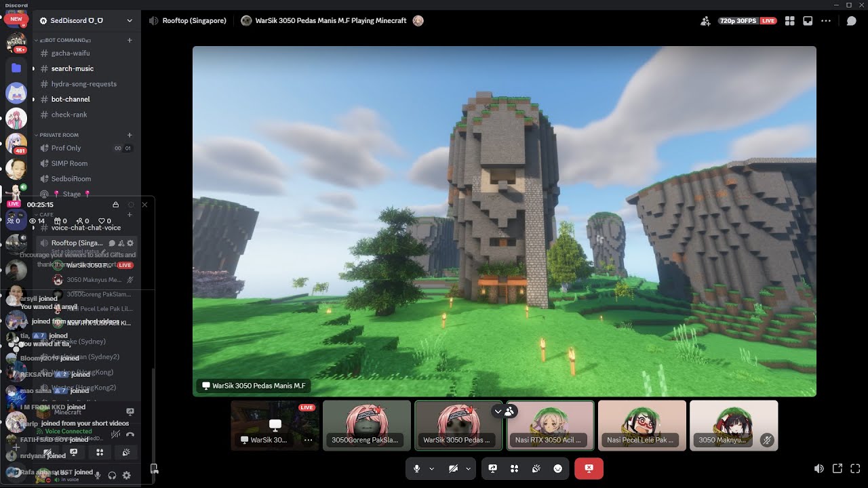
Task: Open emoji reaction picker in call bar
Action: click(x=557, y=468)
